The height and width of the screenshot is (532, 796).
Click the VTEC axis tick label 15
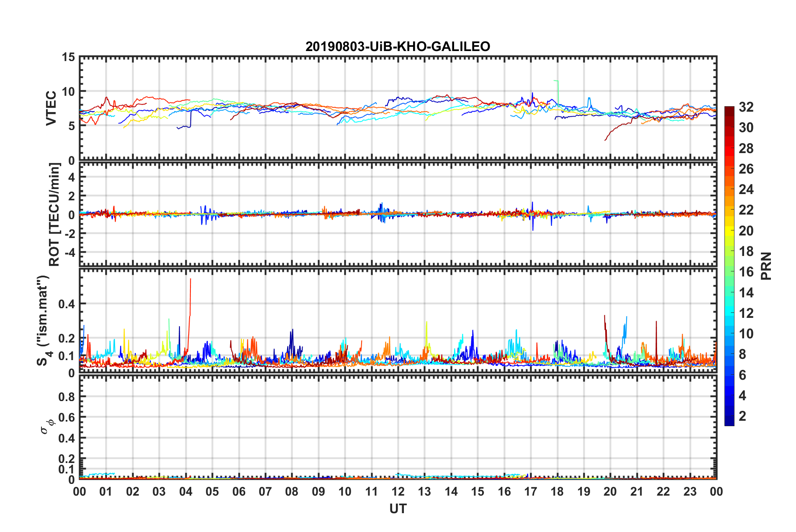(x=69, y=57)
